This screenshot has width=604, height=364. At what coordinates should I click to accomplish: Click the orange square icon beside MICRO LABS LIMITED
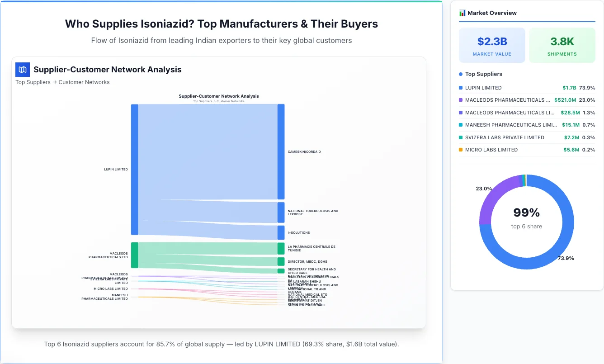[x=461, y=150]
